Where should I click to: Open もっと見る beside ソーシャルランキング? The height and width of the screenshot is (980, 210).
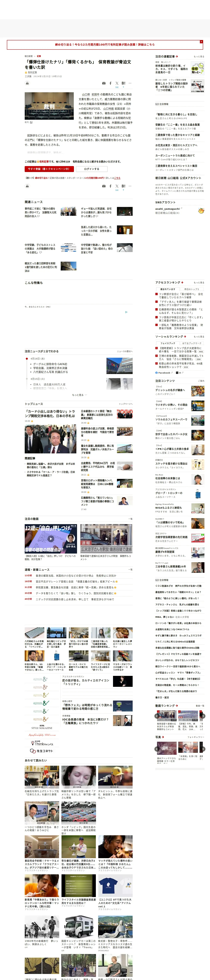199,337
